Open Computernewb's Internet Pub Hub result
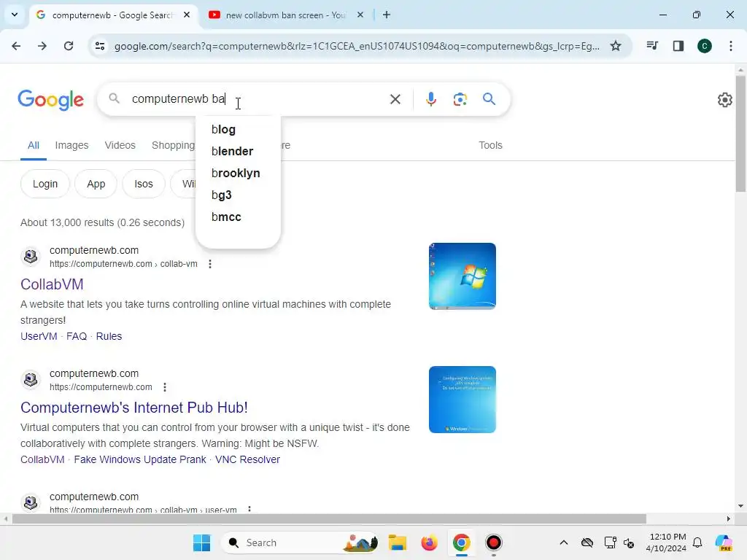This screenshot has width=747, height=560. click(134, 408)
